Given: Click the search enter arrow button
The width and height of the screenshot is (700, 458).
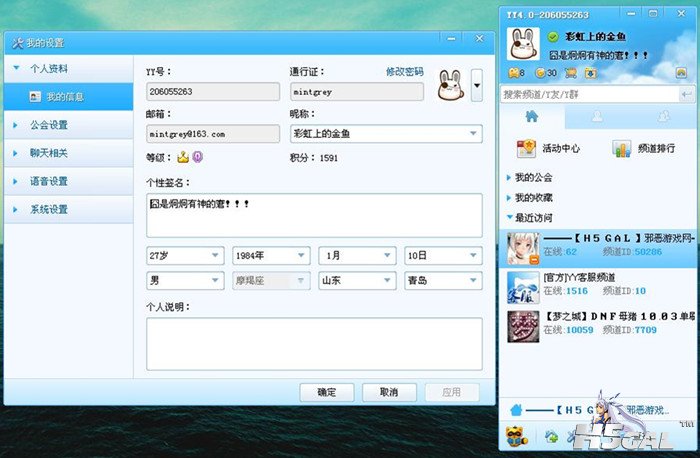Looking at the screenshot, I should click(686, 94).
